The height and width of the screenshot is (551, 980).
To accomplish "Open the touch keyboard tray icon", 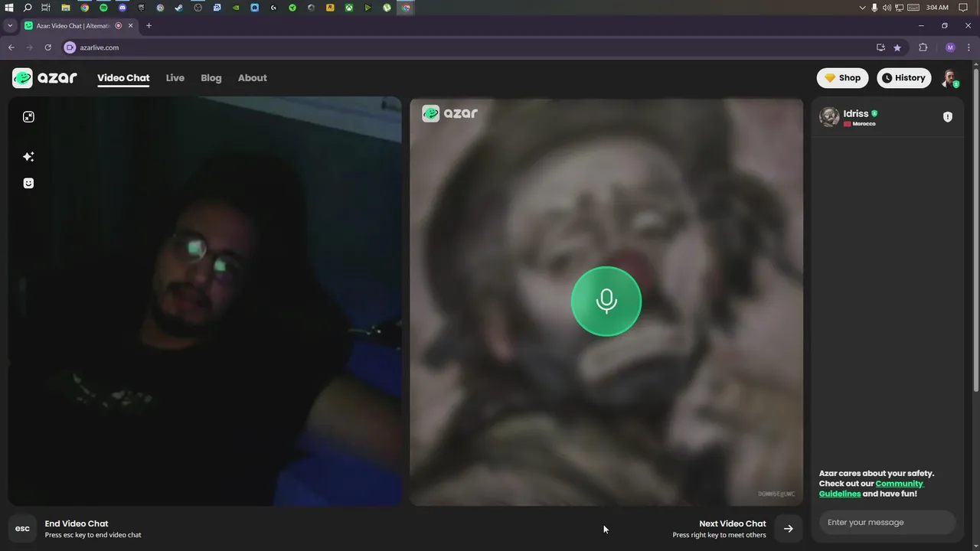I will [x=913, y=8].
